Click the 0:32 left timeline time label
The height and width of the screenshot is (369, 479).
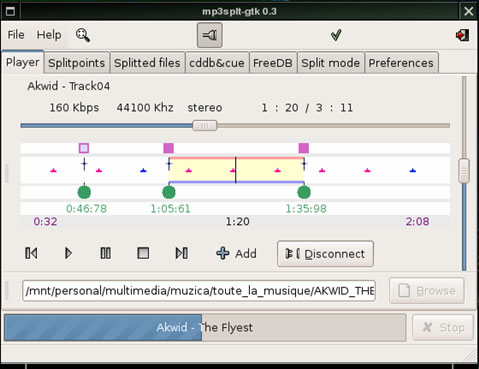(x=45, y=222)
